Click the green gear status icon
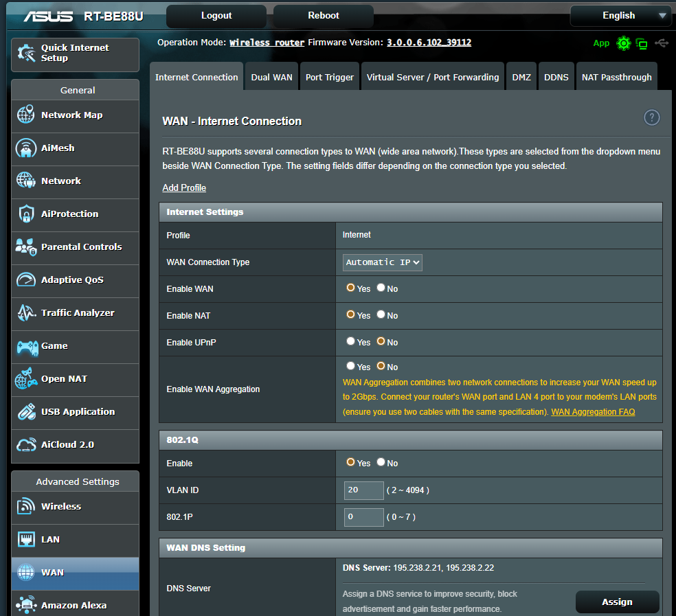 tap(623, 43)
